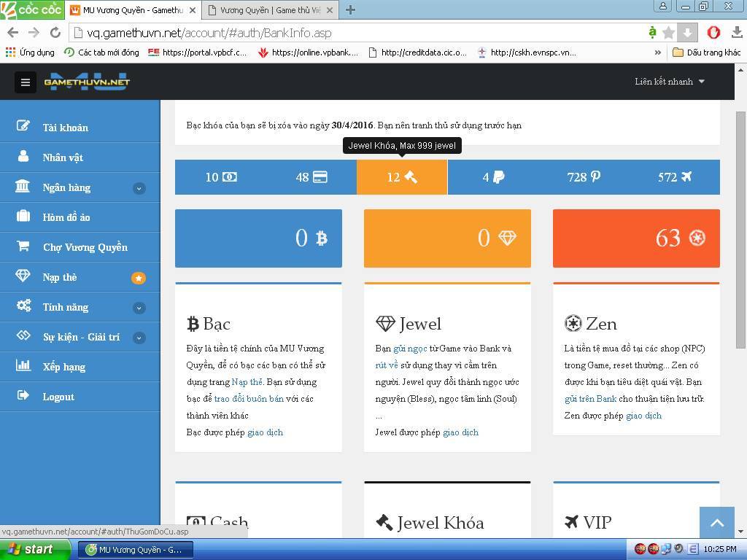
Task: Select Xếp hạng in the sidebar
Action: pyautogui.click(x=63, y=367)
